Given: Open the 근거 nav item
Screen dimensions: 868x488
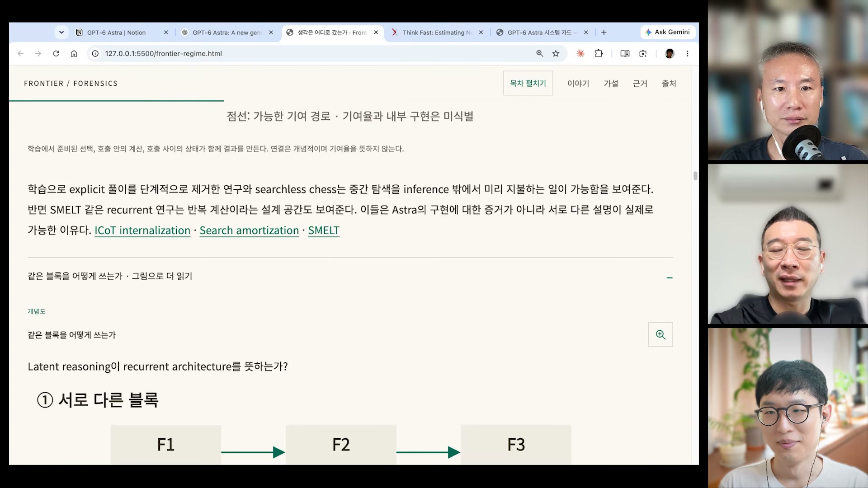Looking at the screenshot, I should (x=640, y=84).
